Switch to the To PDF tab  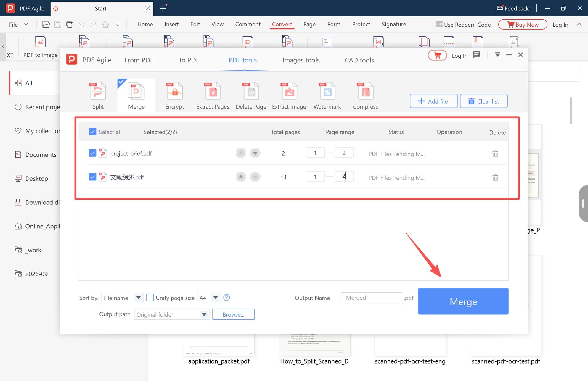pyautogui.click(x=189, y=60)
